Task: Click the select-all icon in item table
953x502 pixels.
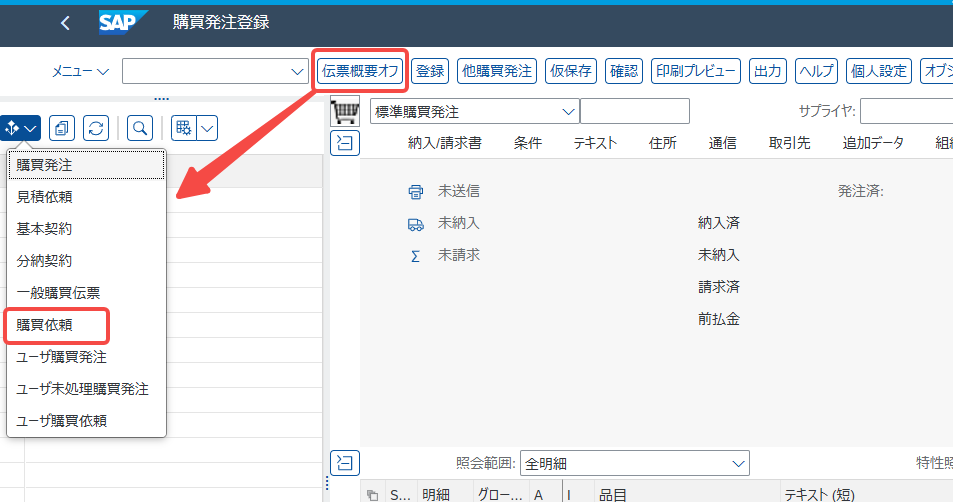Action: pyautogui.click(x=372, y=494)
